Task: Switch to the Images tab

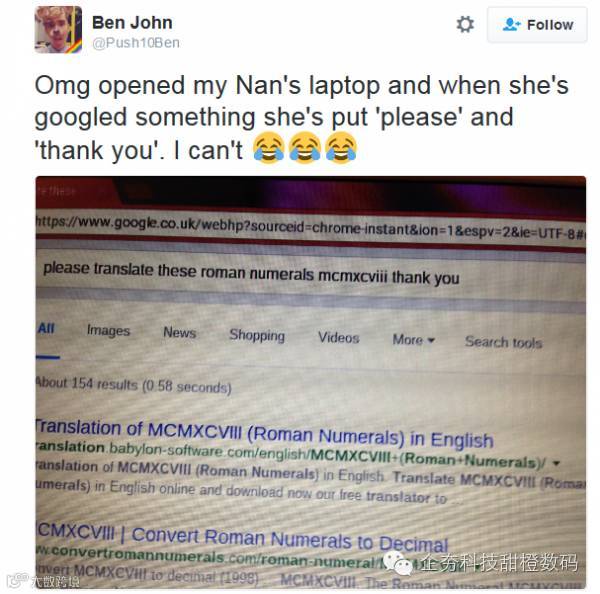Action: (x=108, y=331)
